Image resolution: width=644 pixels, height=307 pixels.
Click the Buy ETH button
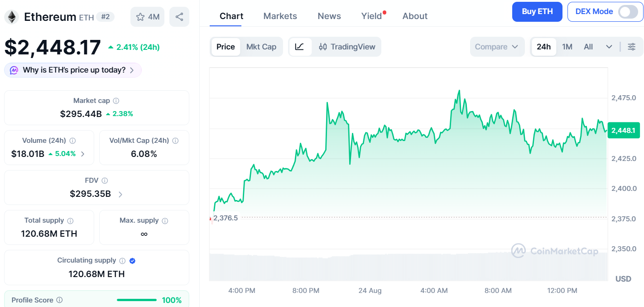537,12
